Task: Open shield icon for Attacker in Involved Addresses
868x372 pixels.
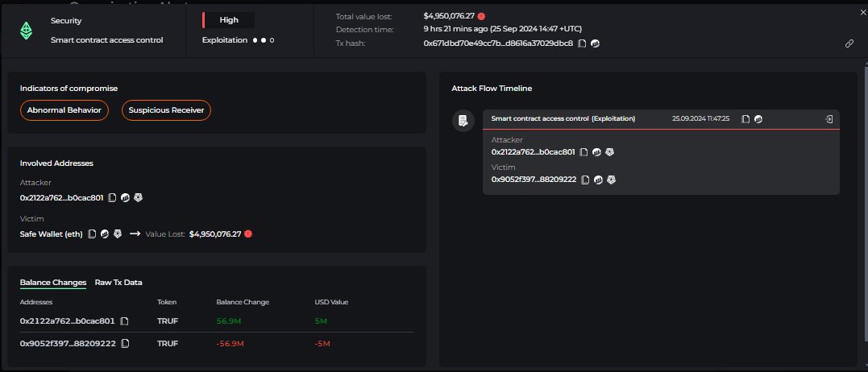Action: coord(139,198)
